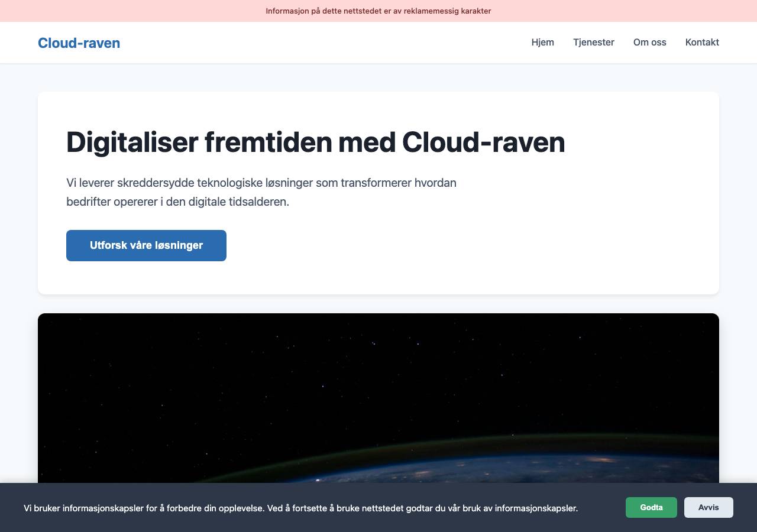Click the cookie notice text Vi bruker informasjonskapsler
This screenshot has width=757, height=532.
(300, 508)
